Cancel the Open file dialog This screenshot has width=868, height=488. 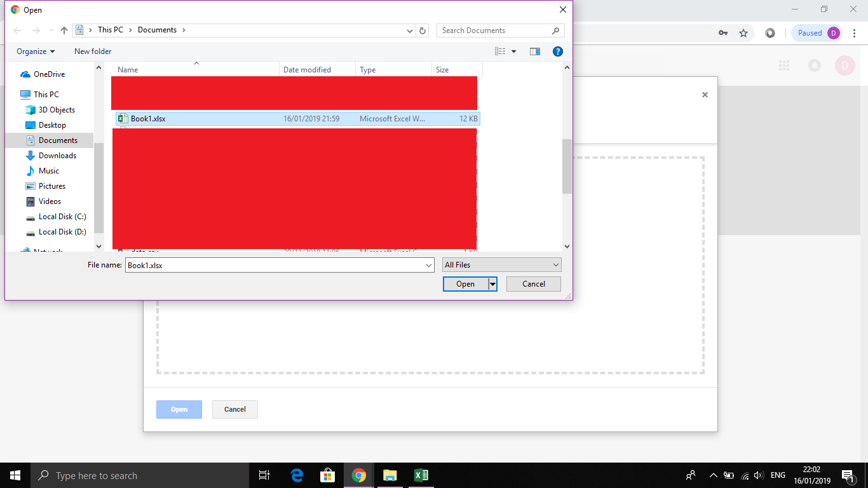534,284
